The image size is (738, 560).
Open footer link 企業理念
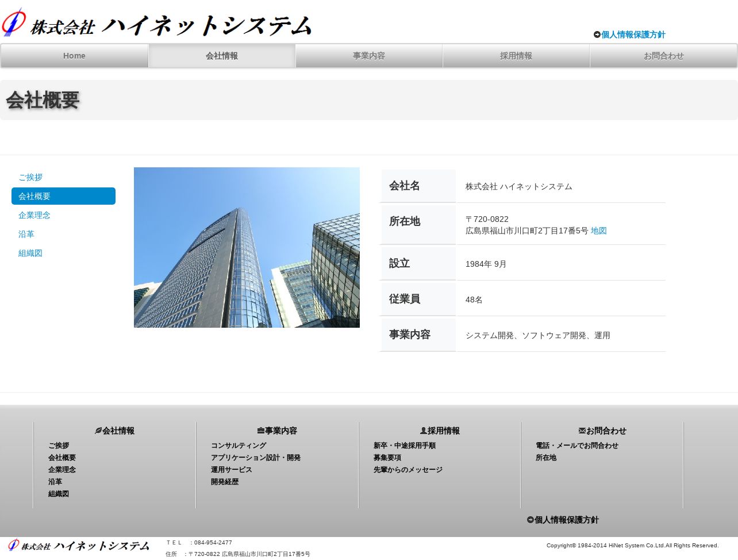pyautogui.click(x=62, y=470)
